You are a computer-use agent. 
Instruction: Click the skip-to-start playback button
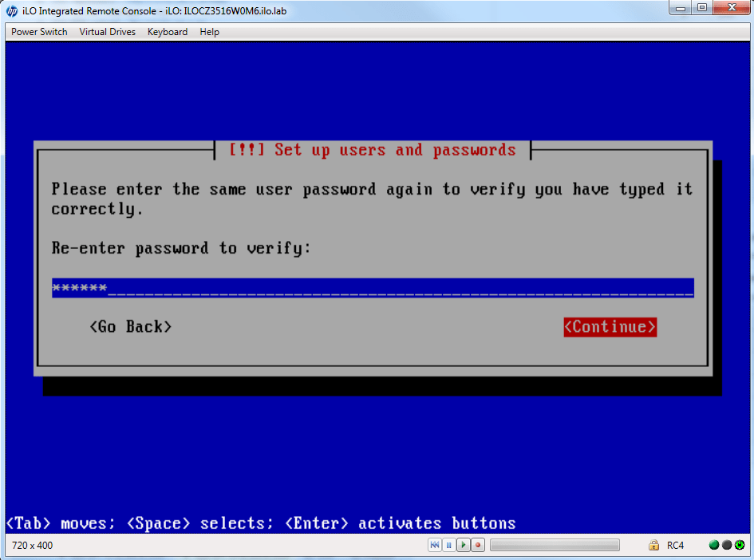point(435,546)
